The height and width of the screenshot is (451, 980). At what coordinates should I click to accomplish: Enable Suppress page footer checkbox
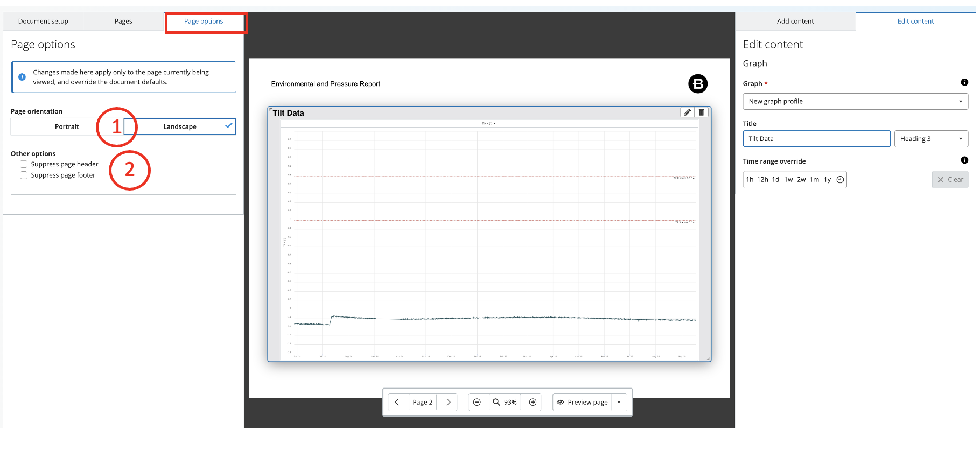click(24, 175)
